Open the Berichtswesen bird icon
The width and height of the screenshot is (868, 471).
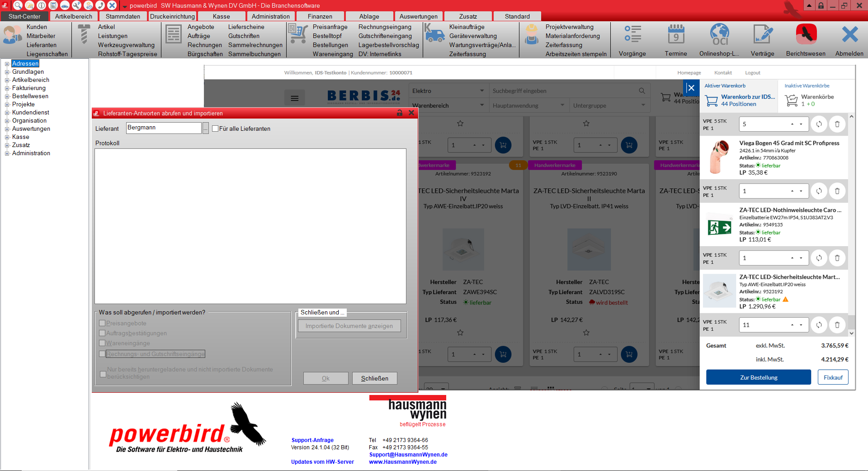(x=806, y=34)
